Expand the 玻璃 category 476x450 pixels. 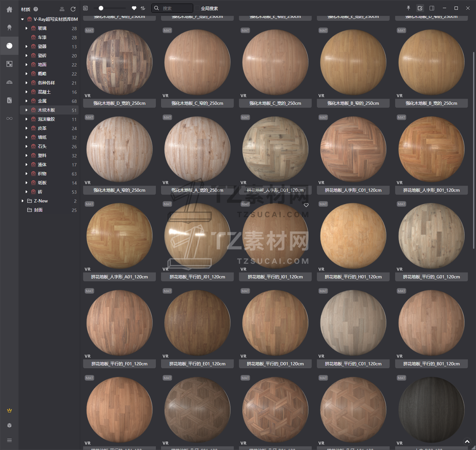pos(26,29)
